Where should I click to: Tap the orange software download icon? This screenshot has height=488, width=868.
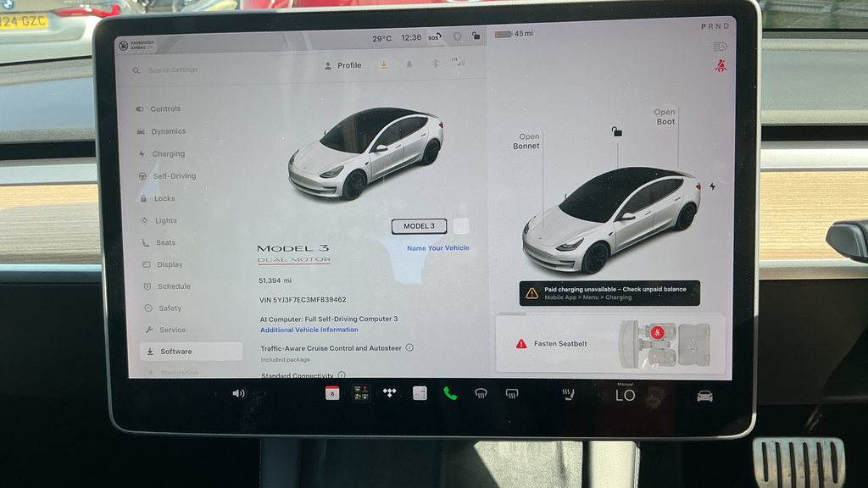pyautogui.click(x=384, y=64)
